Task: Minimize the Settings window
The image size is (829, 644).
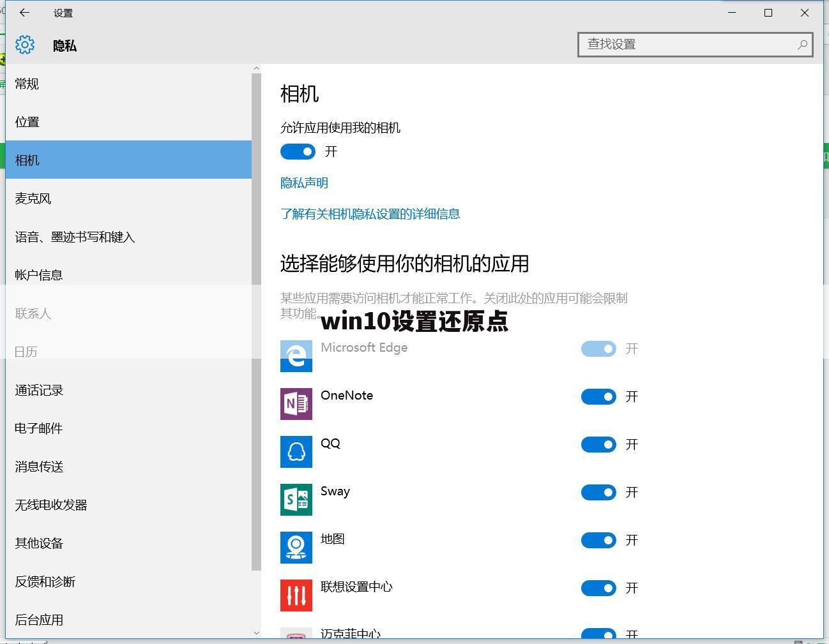Action: (732, 13)
